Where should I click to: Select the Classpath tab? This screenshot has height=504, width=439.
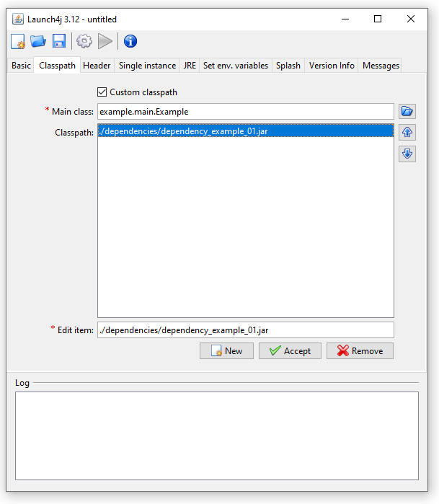(57, 66)
